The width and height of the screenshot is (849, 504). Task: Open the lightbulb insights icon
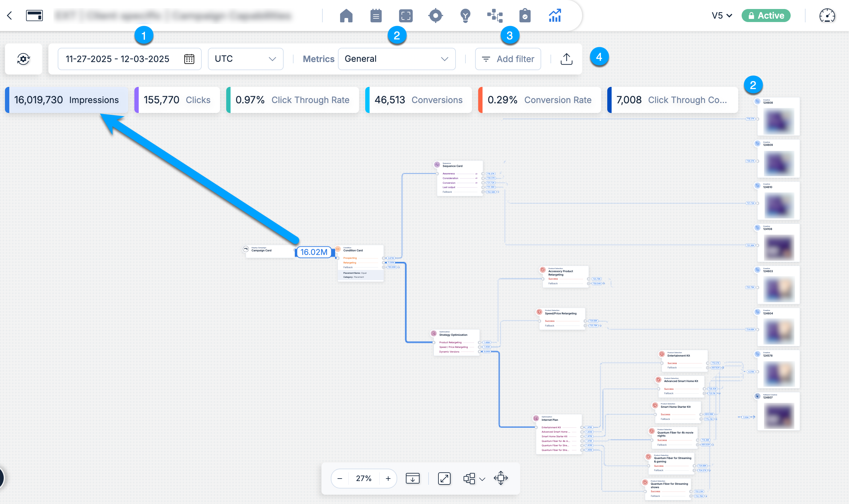[465, 16]
